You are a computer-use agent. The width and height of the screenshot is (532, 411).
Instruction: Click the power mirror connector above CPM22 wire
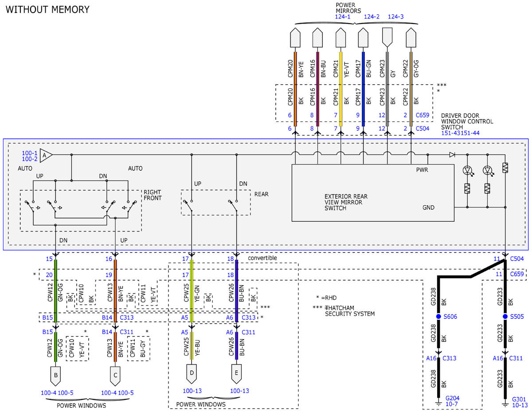(x=411, y=38)
